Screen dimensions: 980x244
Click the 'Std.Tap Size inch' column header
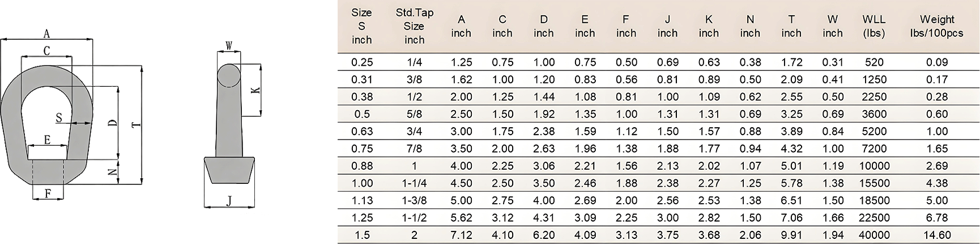pos(414,26)
